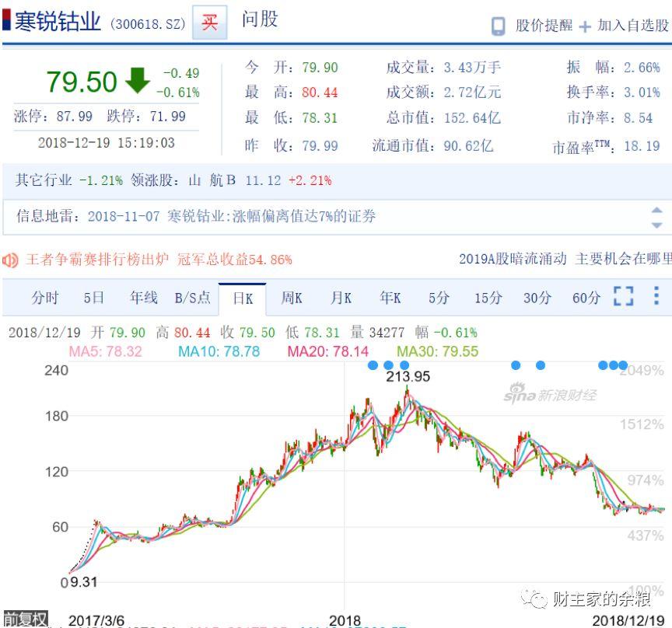Click the 山航B leading stock link
Viewport: 672px width, 628px height.
(212, 180)
